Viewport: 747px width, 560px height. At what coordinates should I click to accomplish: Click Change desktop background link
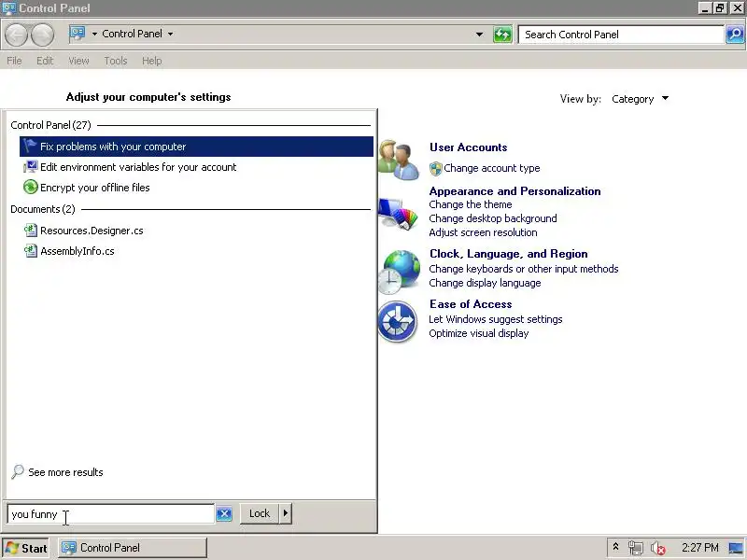493,218
